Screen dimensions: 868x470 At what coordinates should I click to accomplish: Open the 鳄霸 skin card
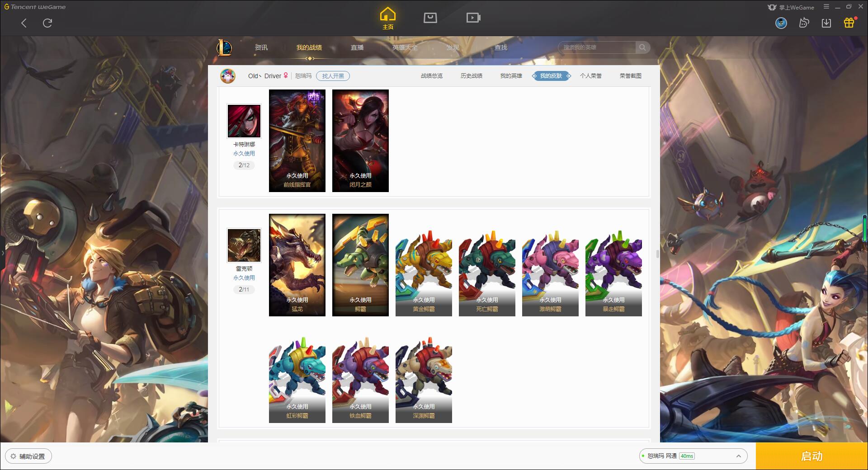coord(360,265)
